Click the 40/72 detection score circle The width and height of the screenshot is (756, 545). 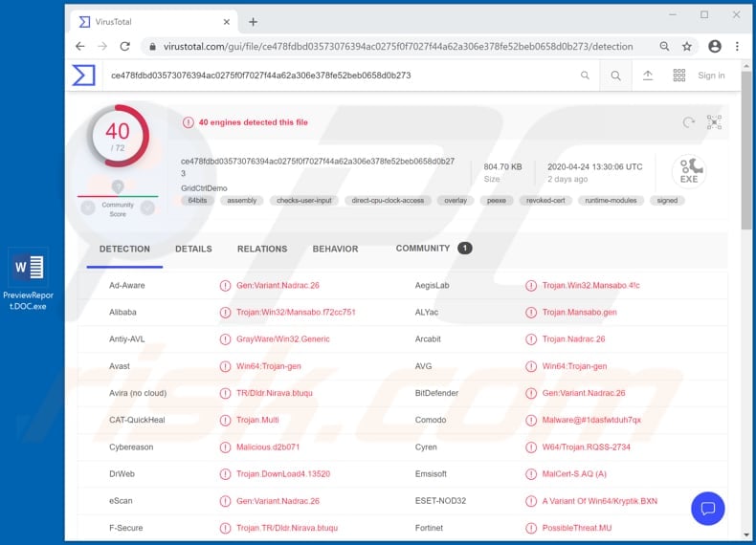pos(118,136)
